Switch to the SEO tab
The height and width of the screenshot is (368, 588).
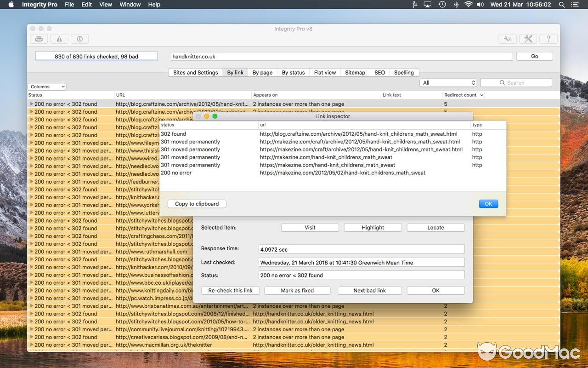click(x=379, y=72)
